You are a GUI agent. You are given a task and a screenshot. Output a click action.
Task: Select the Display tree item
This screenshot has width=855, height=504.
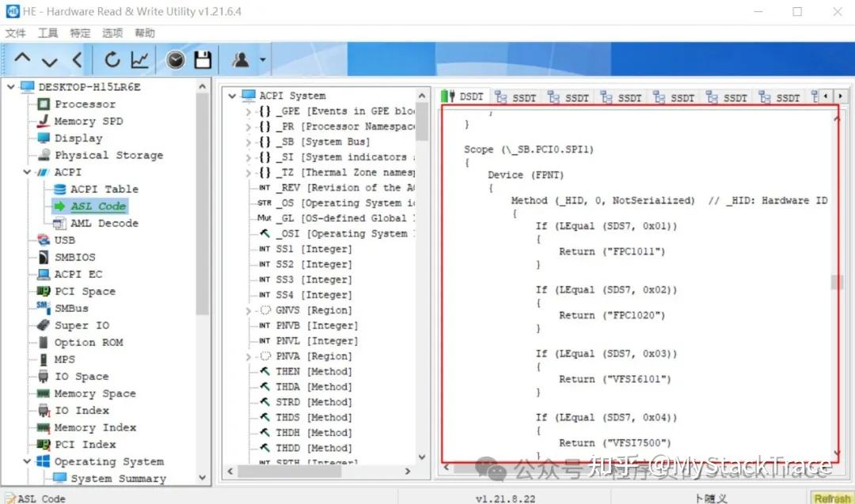point(78,138)
